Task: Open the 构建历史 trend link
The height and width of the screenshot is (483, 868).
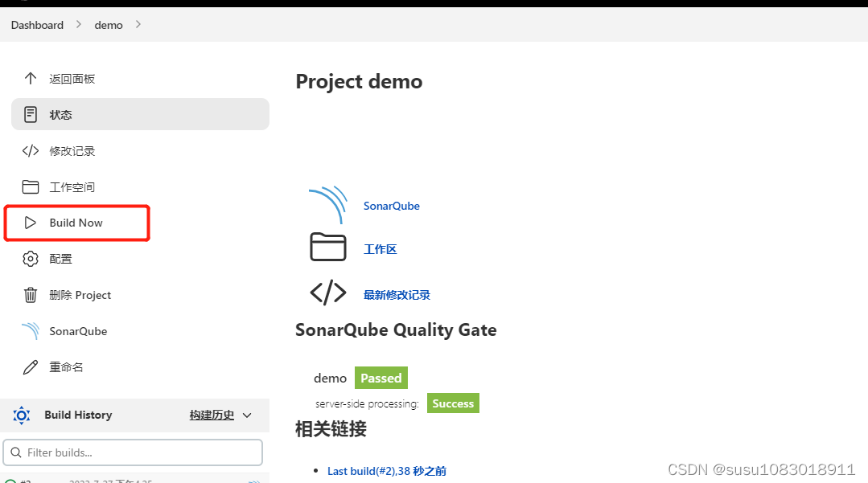Action: click(x=212, y=415)
